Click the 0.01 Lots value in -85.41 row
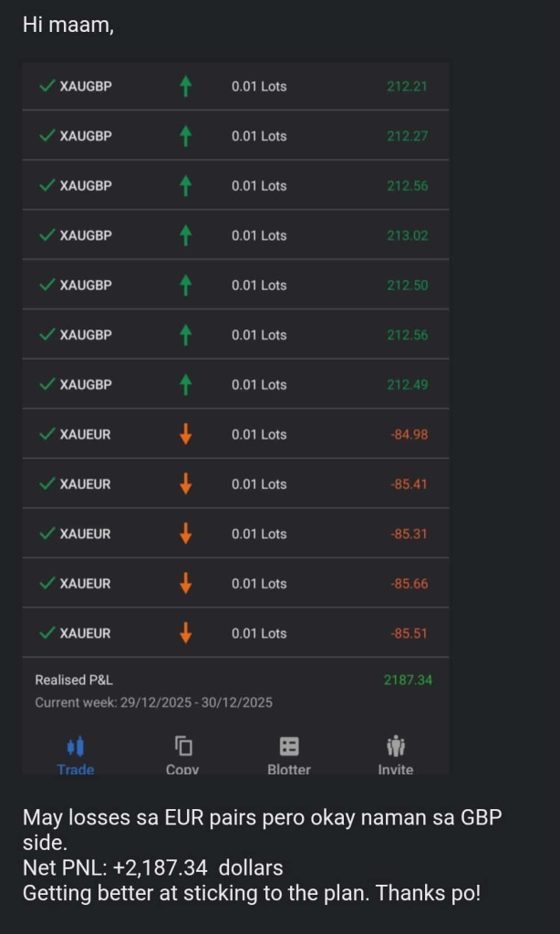 tap(259, 484)
